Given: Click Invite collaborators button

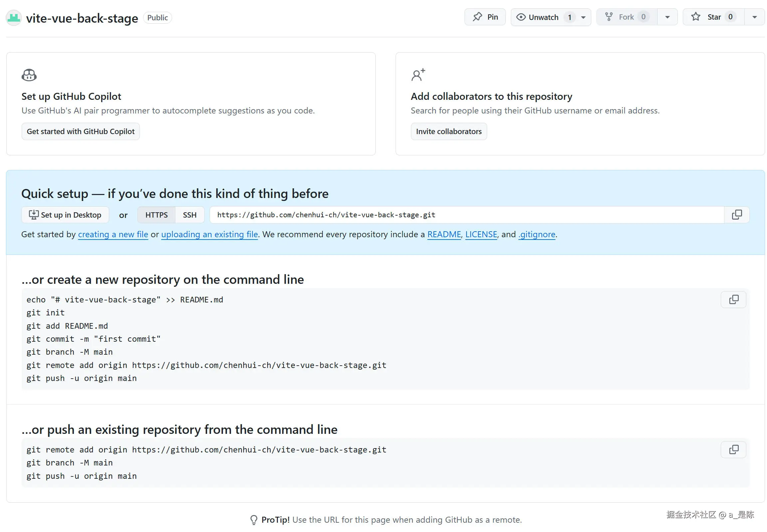Looking at the screenshot, I should point(448,131).
